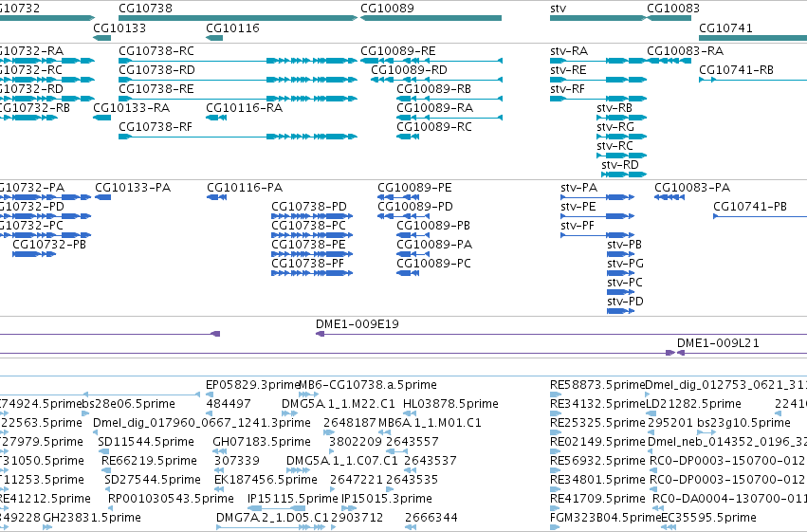Select the CG10083 gene label

[x=673, y=9]
